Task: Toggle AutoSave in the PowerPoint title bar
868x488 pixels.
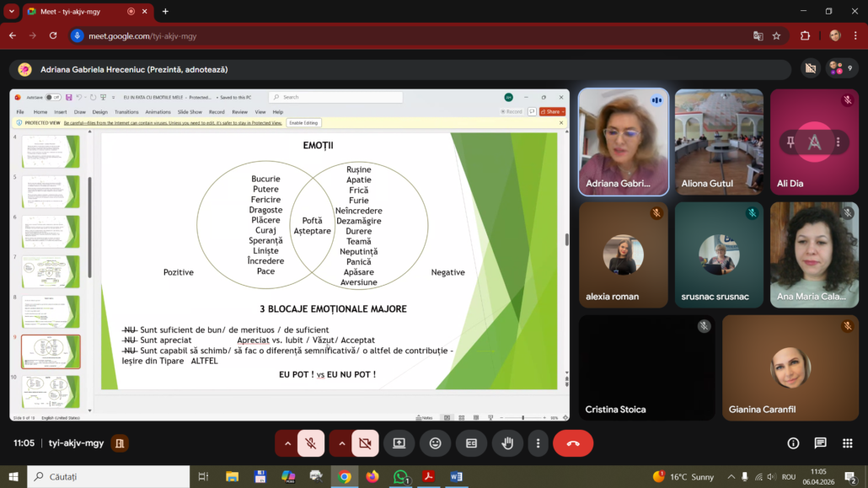Action: pos(53,98)
